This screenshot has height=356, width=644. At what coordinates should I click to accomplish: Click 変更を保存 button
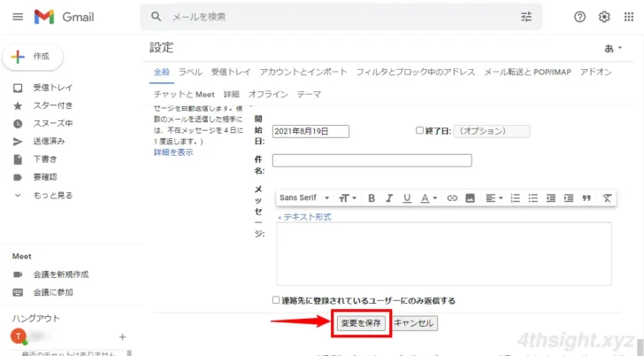[x=361, y=323]
